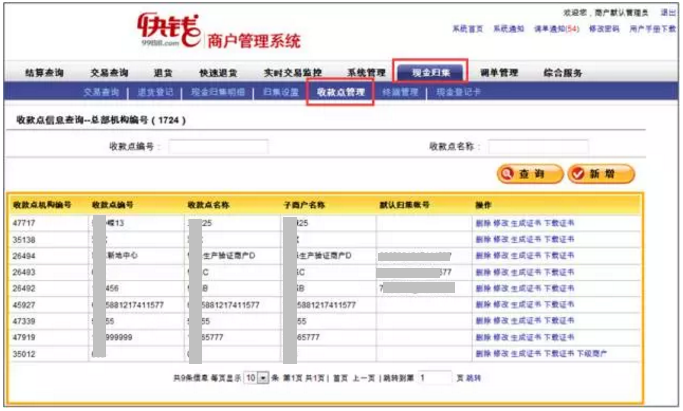Focus the page number jump field
The image size is (683, 411).
tap(435, 378)
